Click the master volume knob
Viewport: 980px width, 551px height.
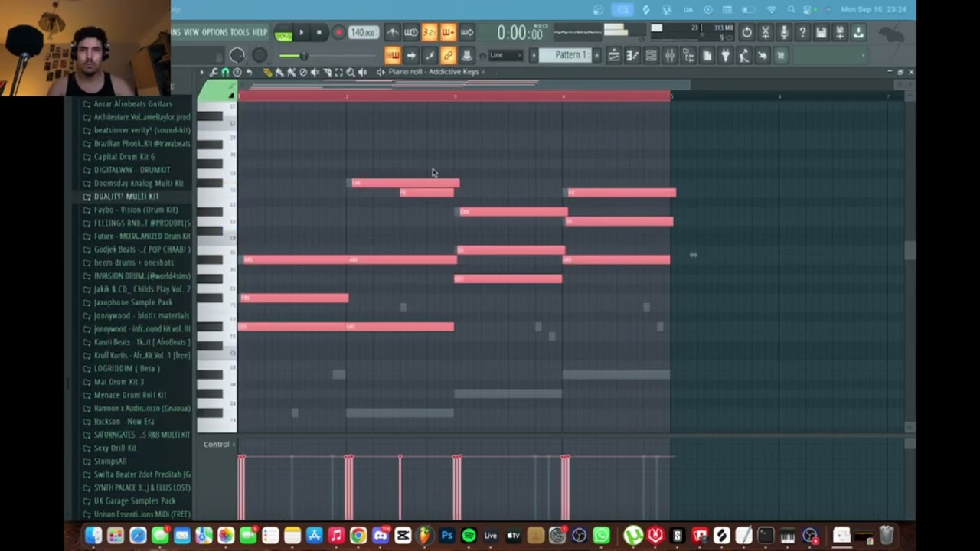click(237, 55)
